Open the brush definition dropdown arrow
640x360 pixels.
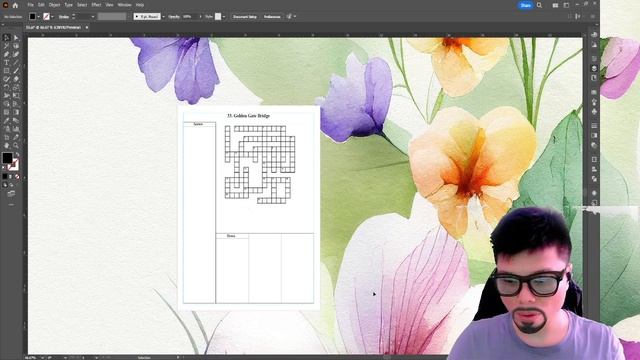pos(163,17)
